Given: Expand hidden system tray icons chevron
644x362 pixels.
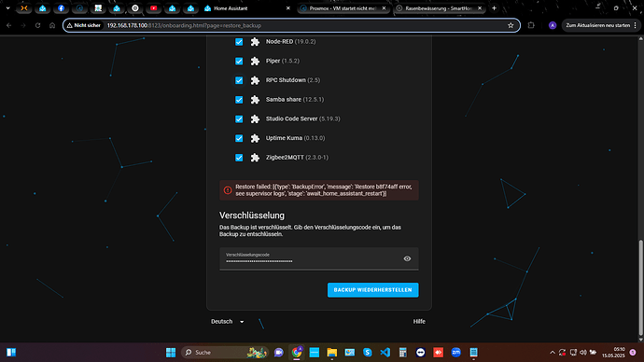Looking at the screenshot, I should [x=553, y=352].
